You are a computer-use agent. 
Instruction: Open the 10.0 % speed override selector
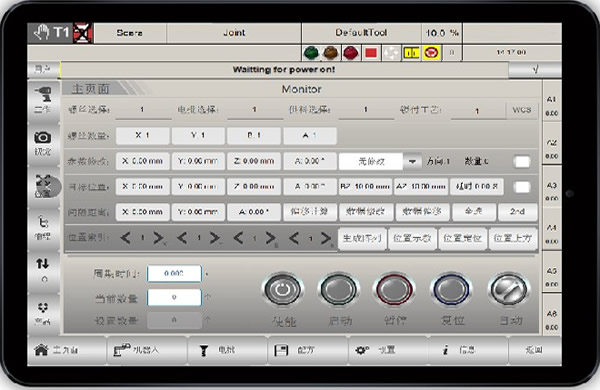[x=442, y=33]
